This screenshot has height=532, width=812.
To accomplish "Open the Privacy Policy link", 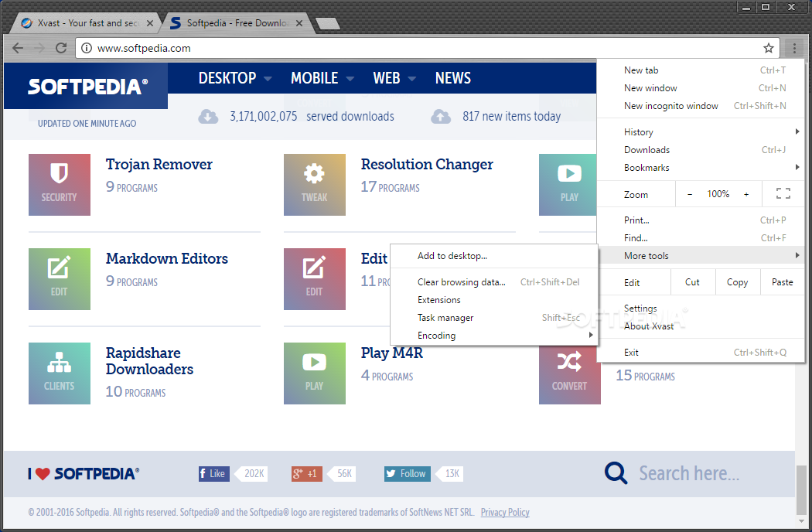I will pyautogui.click(x=505, y=513).
